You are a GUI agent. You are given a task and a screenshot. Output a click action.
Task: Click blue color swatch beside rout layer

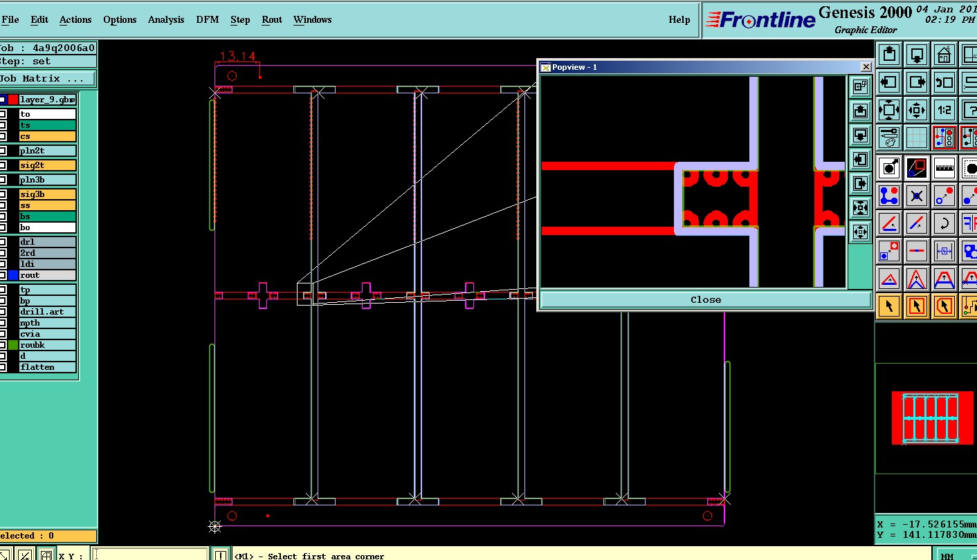(x=13, y=275)
